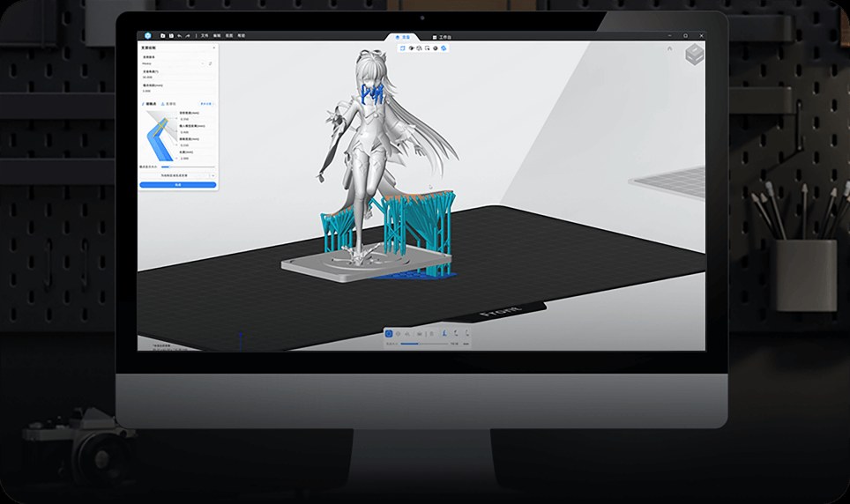
Task: Switch to the workbench tab with grid icon
Action: (x=442, y=37)
